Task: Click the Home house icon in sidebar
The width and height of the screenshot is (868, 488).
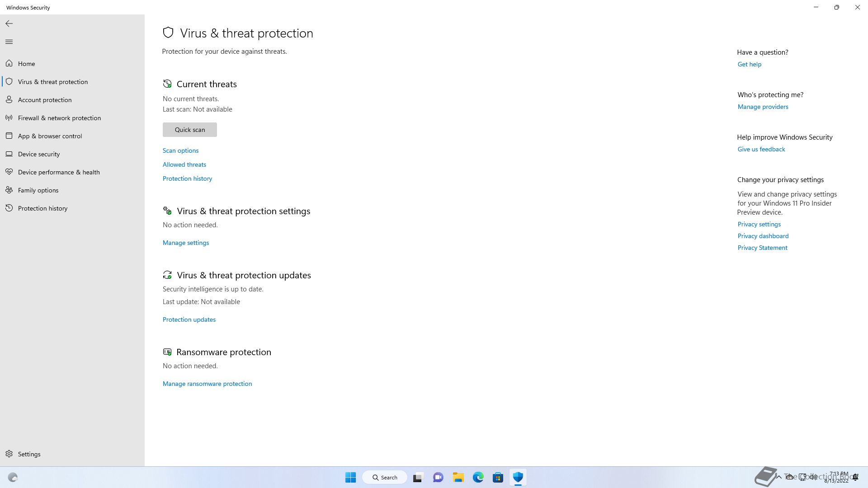Action: point(9,63)
